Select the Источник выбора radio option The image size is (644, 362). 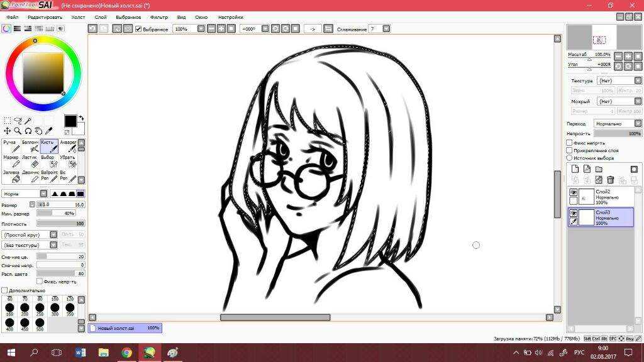coord(570,158)
